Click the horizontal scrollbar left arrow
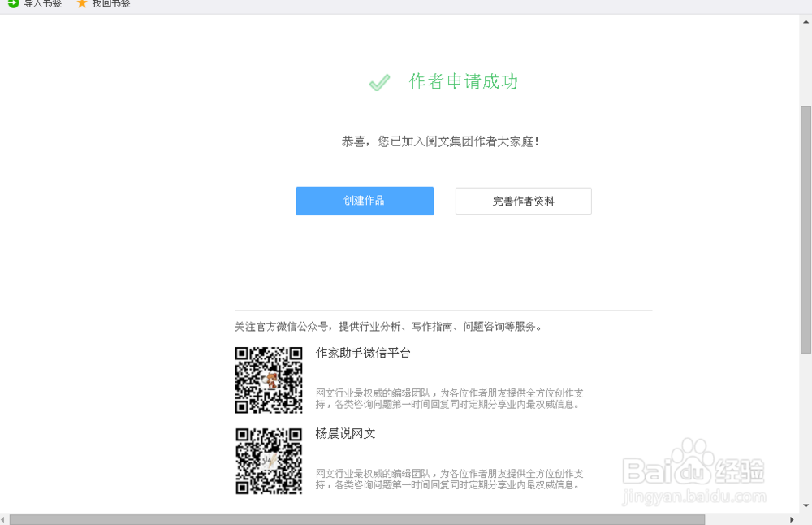The height and width of the screenshot is (525, 812). (x=6, y=518)
